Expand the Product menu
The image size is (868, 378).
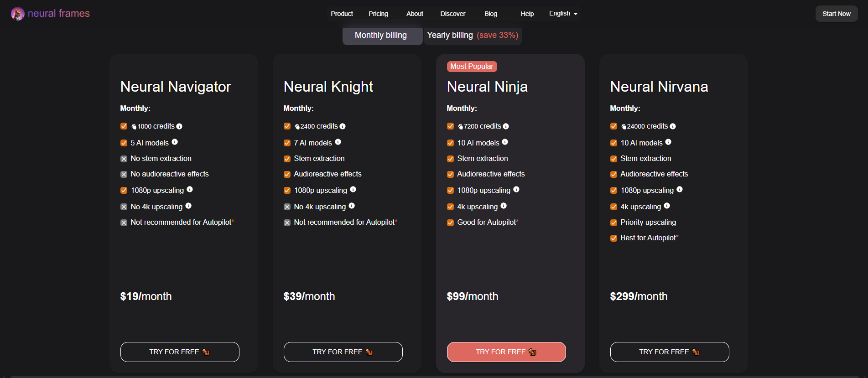(x=341, y=14)
